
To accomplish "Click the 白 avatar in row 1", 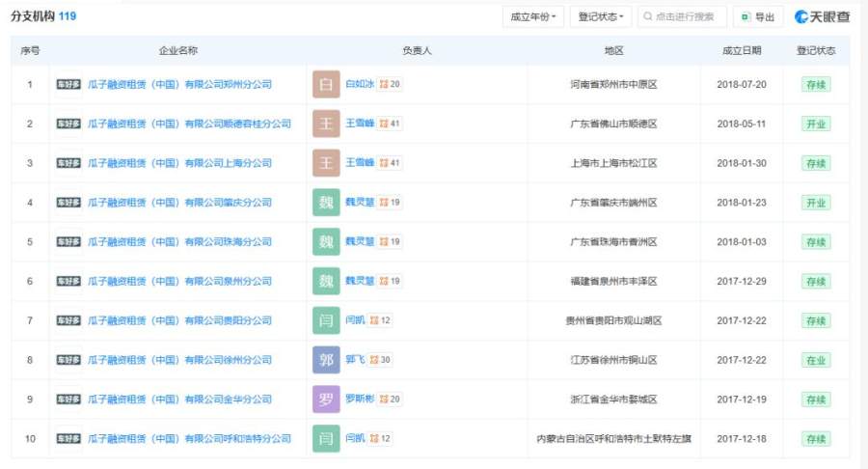I will coord(326,84).
